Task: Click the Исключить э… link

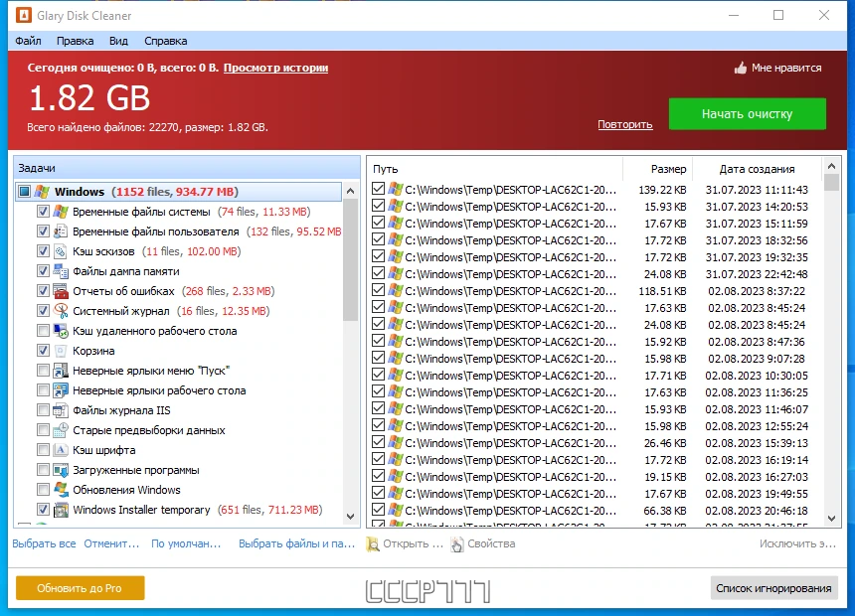Action: tap(797, 543)
